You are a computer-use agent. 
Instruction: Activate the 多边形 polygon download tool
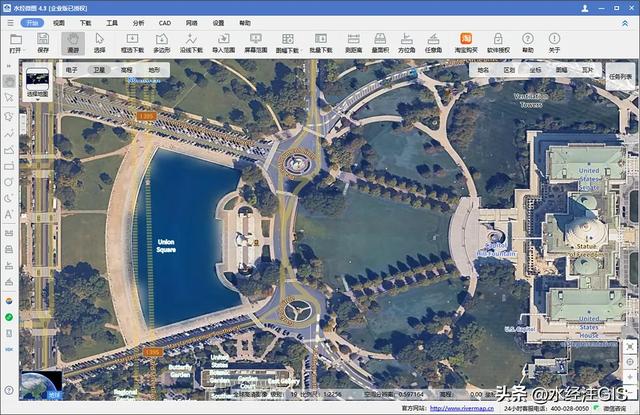click(x=162, y=42)
